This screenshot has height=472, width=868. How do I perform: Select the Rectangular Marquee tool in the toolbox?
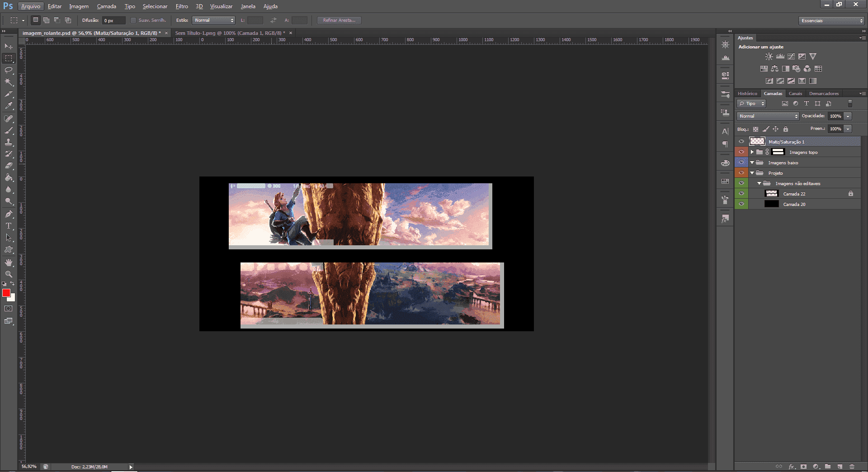coord(9,58)
